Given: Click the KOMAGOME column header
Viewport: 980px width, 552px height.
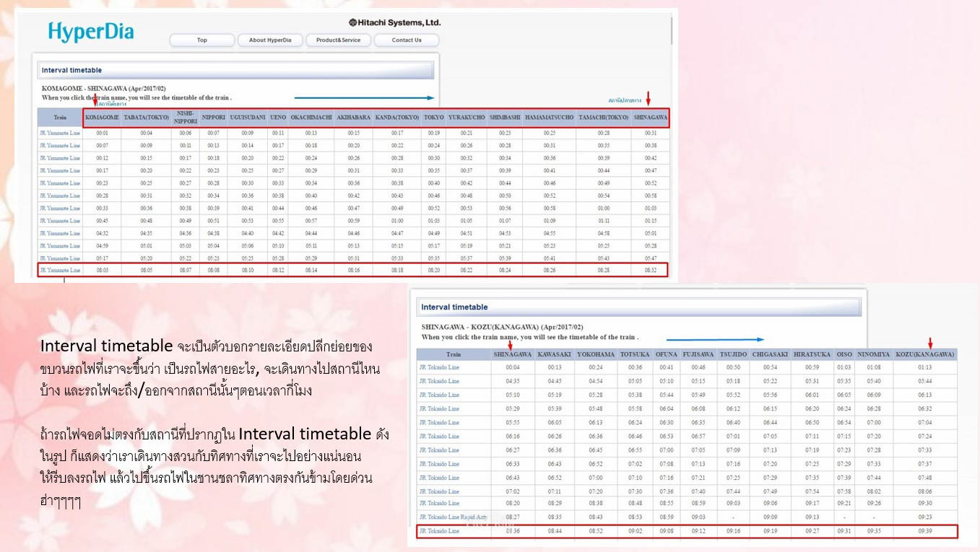Looking at the screenshot, I should [102, 117].
